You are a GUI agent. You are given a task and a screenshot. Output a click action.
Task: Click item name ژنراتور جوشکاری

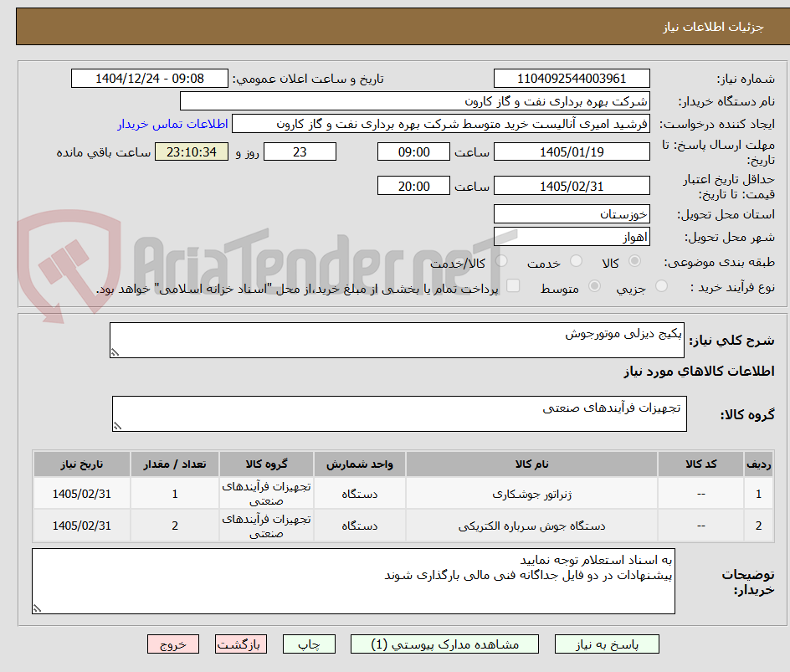(x=532, y=495)
